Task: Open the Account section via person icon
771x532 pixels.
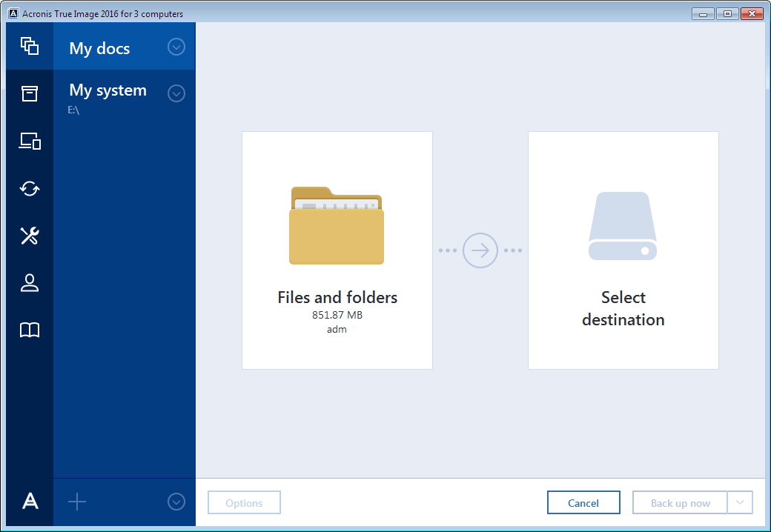Action: click(x=30, y=283)
